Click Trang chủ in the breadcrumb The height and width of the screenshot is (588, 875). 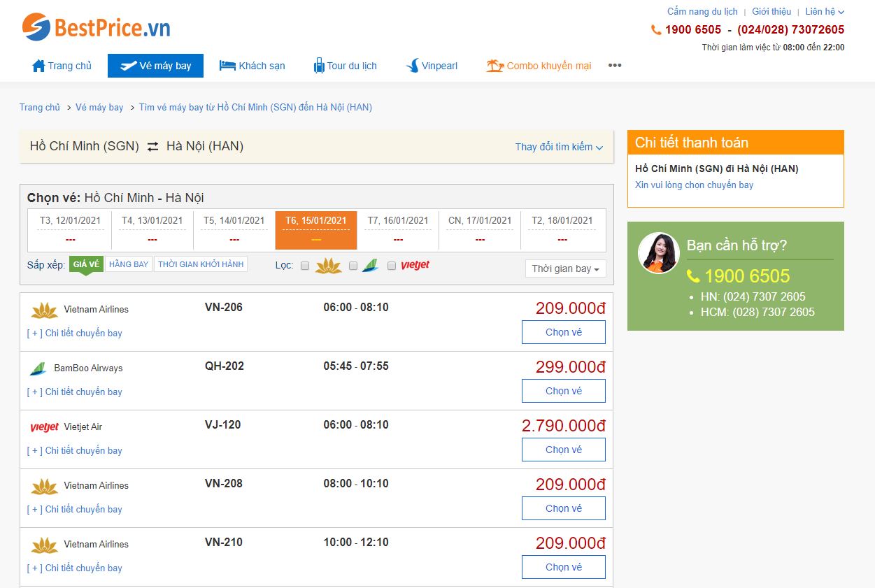coord(40,108)
